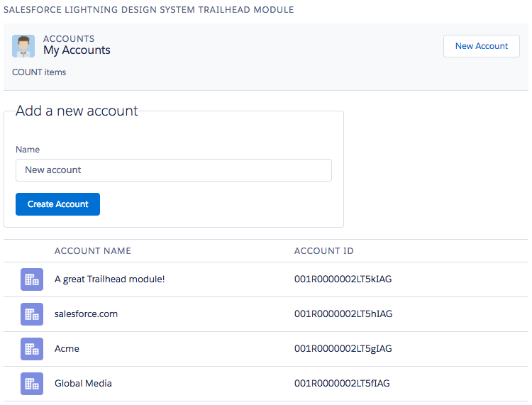Click the 'Add a new account' legend
The image size is (532, 405).
[x=77, y=111]
